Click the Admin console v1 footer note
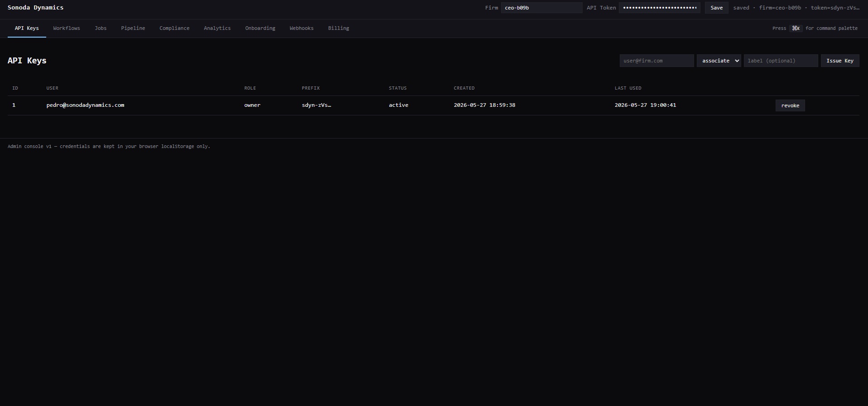 (x=109, y=147)
